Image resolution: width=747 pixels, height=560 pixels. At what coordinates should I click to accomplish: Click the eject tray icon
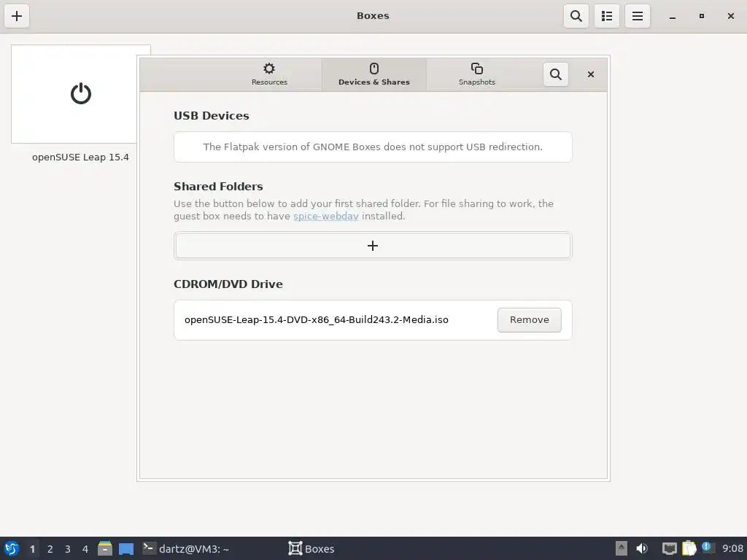(622, 548)
